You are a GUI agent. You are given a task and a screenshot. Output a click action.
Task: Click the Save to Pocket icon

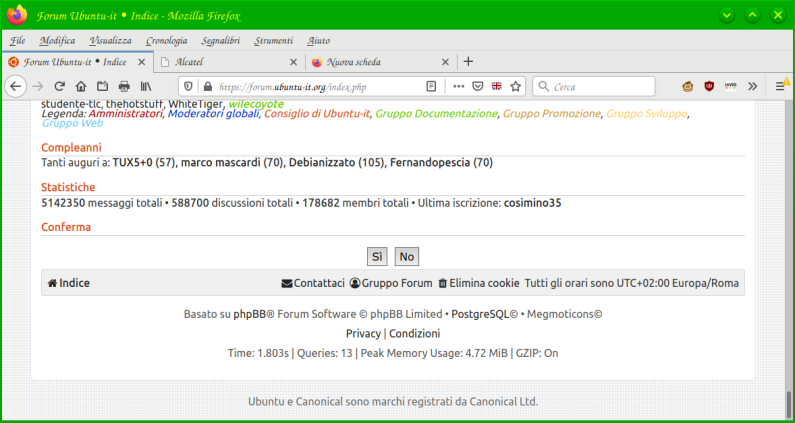[x=478, y=87]
